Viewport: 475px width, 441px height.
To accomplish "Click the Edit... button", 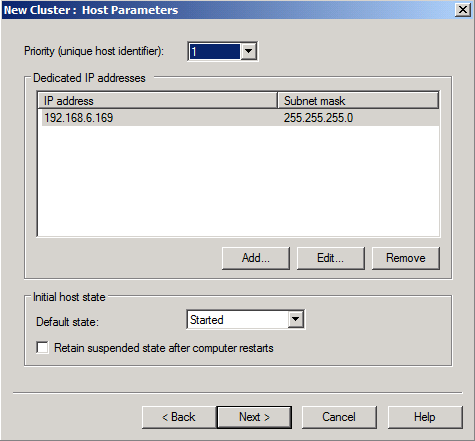I will 331,258.
